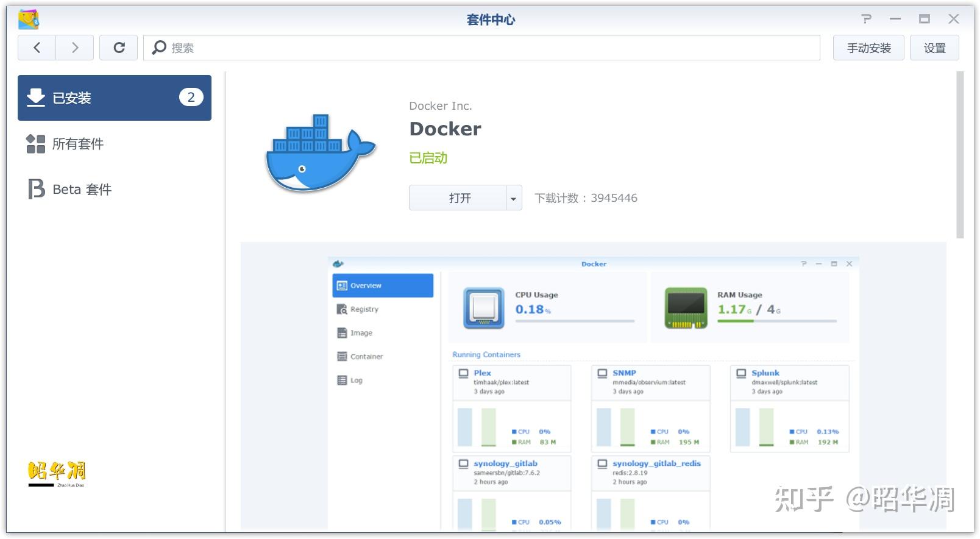Click the RAM Usage value 1.17
980x539 pixels.
(x=732, y=309)
